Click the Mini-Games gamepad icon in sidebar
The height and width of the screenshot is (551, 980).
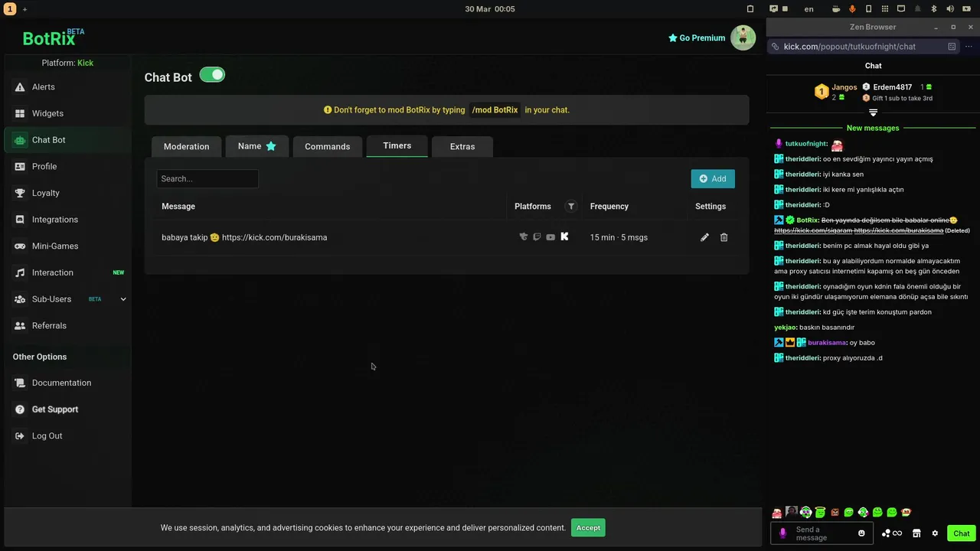(20, 246)
